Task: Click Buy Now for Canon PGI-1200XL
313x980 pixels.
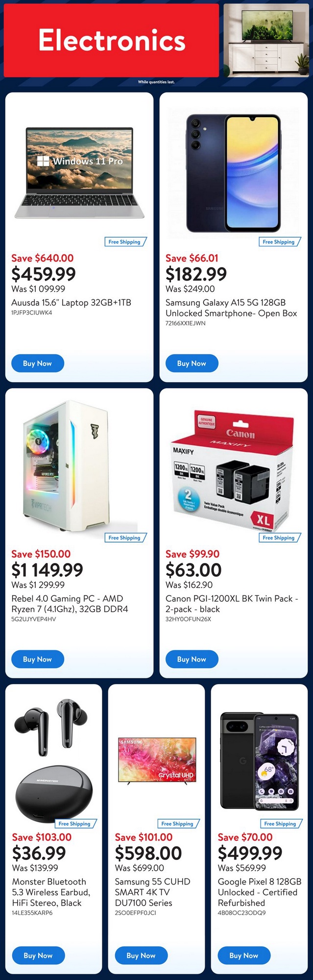Action: 192,659
